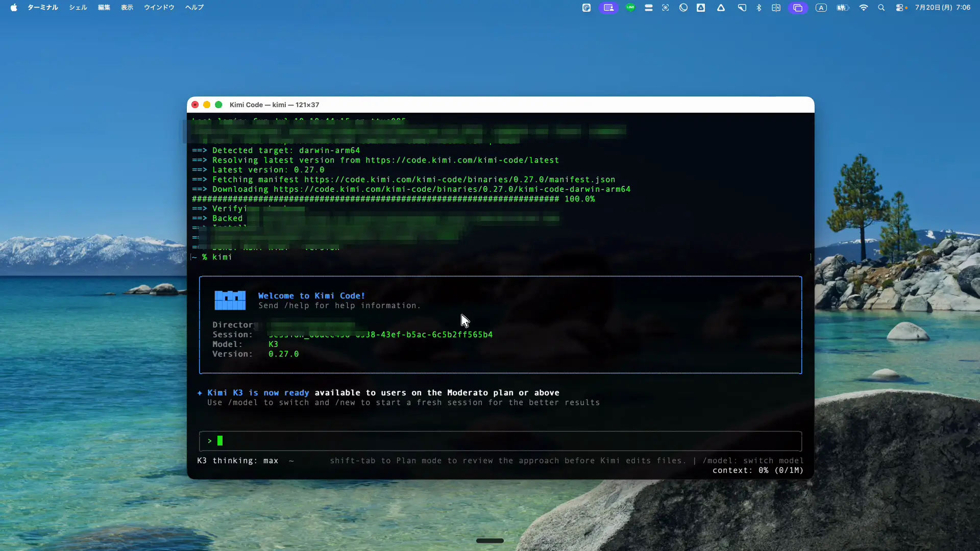The height and width of the screenshot is (551, 980).
Task: Zoom the Kimi Code terminal window
Action: (218, 105)
